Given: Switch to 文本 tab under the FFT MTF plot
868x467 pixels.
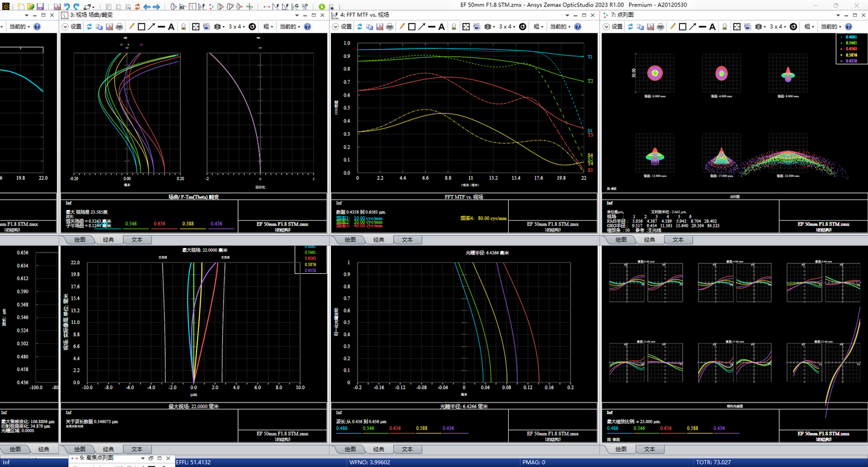Looking at the screenshot, I should 407,240.
